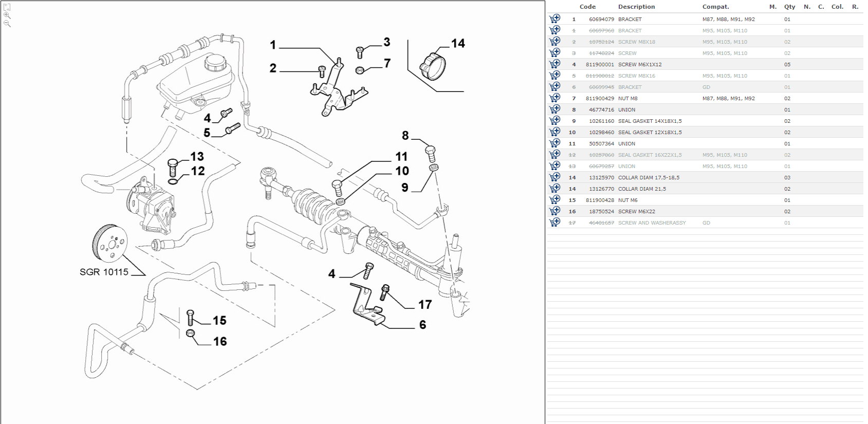Image resolution: width=868 pixels, height=424 pixels.
Task: Add union 60679257 to the cart
Action: click(555, 166)
